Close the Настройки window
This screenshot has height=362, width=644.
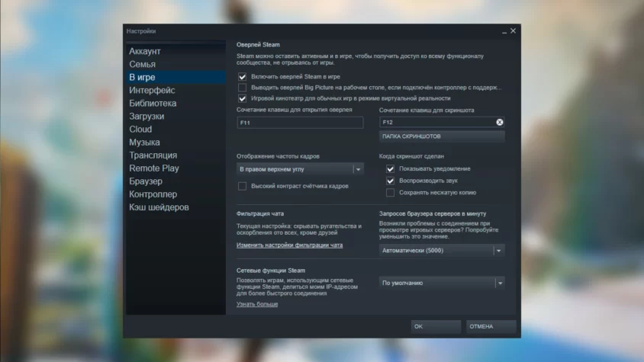pyautogui.click(x=513, y=30)
